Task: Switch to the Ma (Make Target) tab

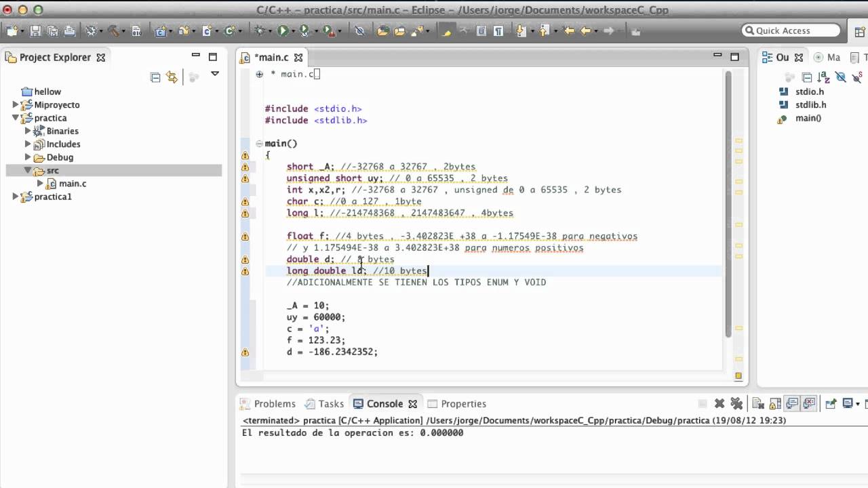Action: [827, 58]
